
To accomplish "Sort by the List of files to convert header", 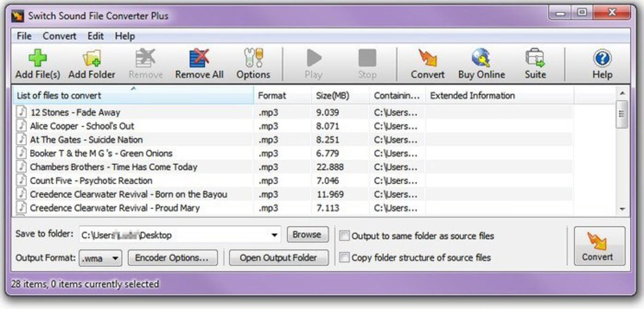I will coord(133,96).
